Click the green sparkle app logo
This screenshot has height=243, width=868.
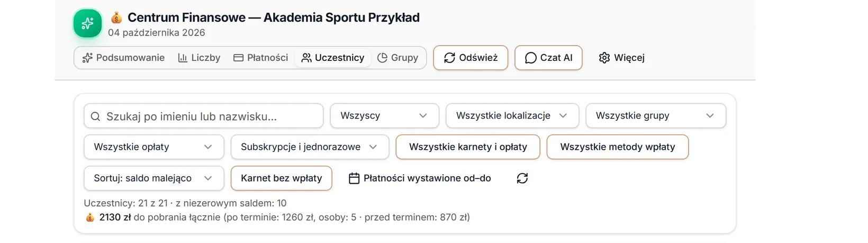[x=87, y=23]
